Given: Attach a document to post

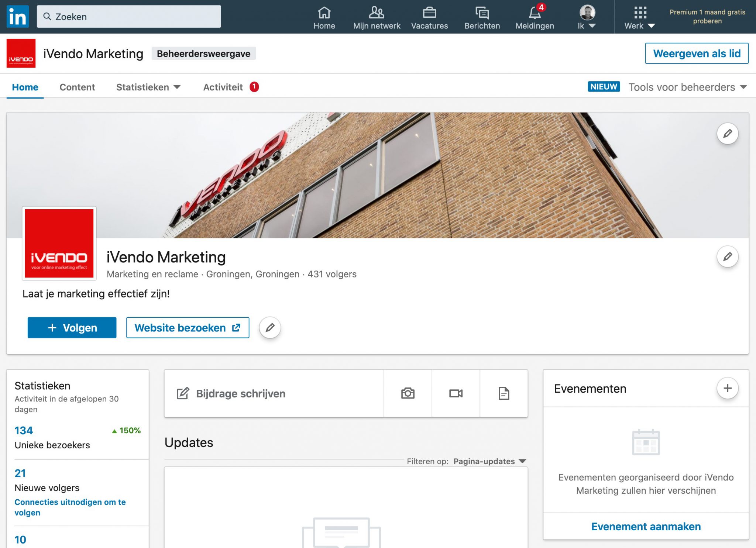Looking at the screenshot, I should 504,393.
